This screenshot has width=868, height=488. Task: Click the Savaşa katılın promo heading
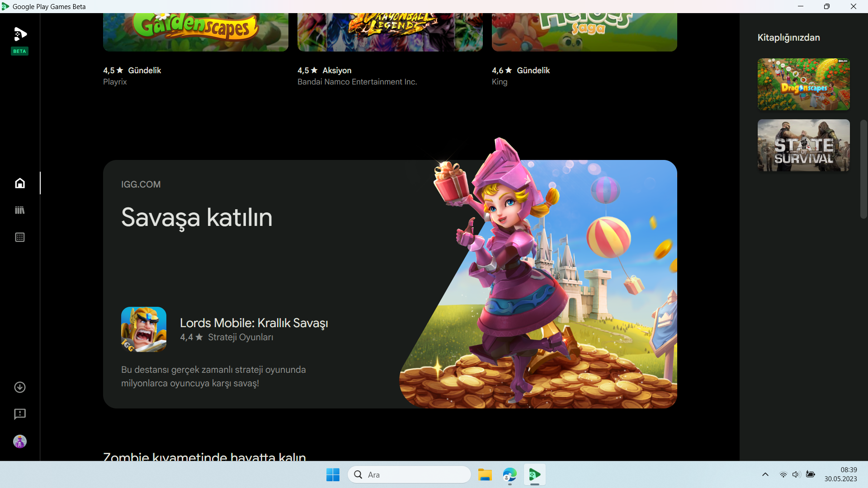197,217
